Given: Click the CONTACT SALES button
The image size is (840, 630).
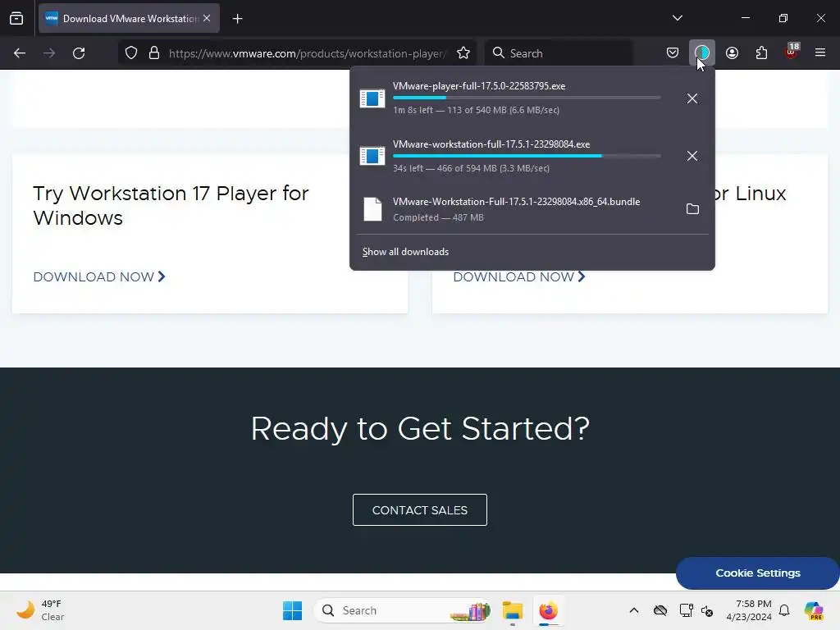Looking at the screenshot, I should pos(419,510).
